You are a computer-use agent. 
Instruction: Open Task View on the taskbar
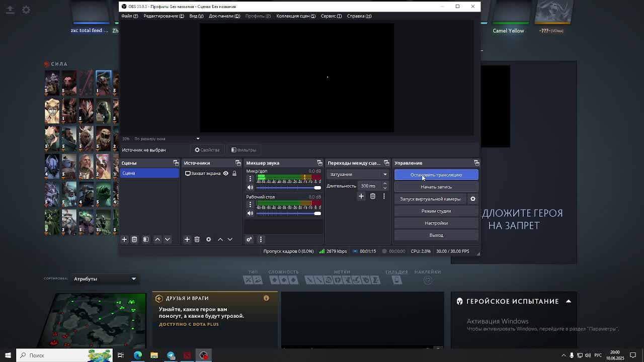pos(121,355)
